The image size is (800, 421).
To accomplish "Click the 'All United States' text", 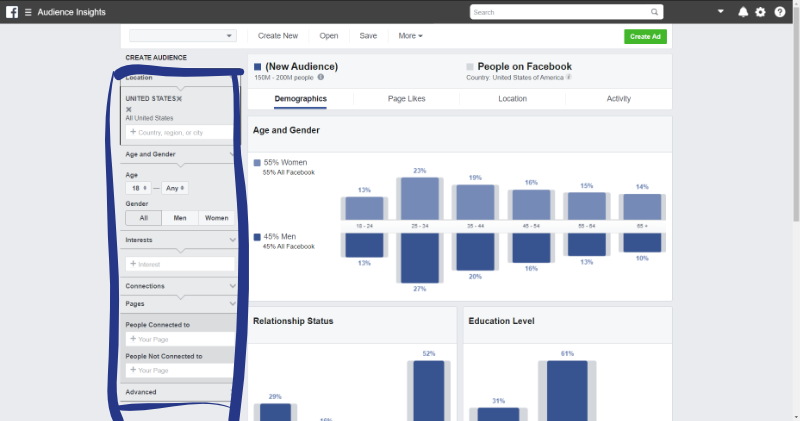I will pos(149,118).
